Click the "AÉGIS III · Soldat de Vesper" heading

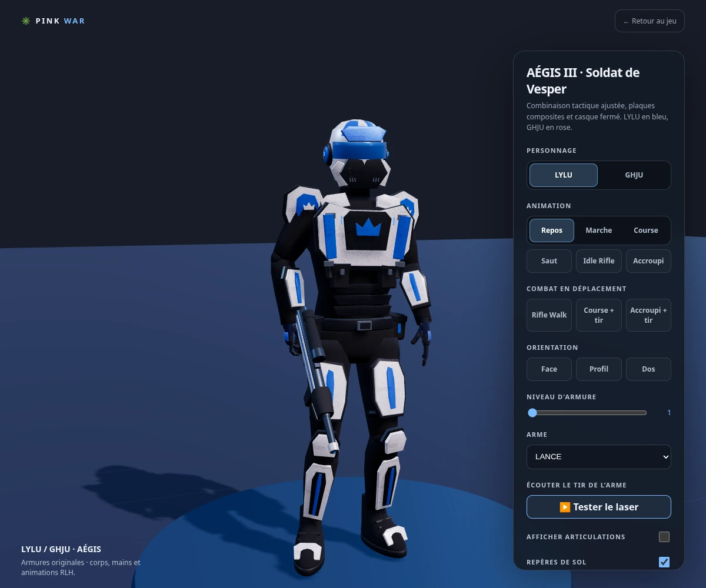[583, 81]
